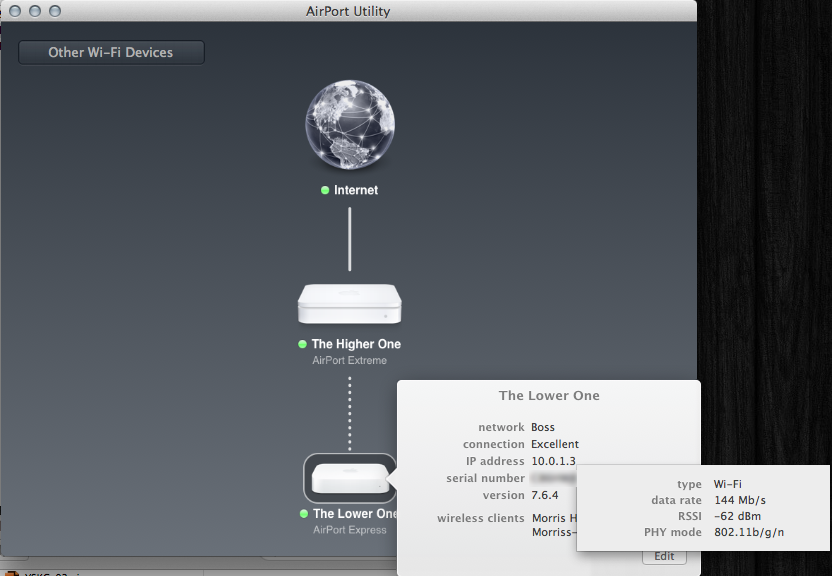
Task: Click the green status dot beside The Higher One
Action: tap(302, 344)
